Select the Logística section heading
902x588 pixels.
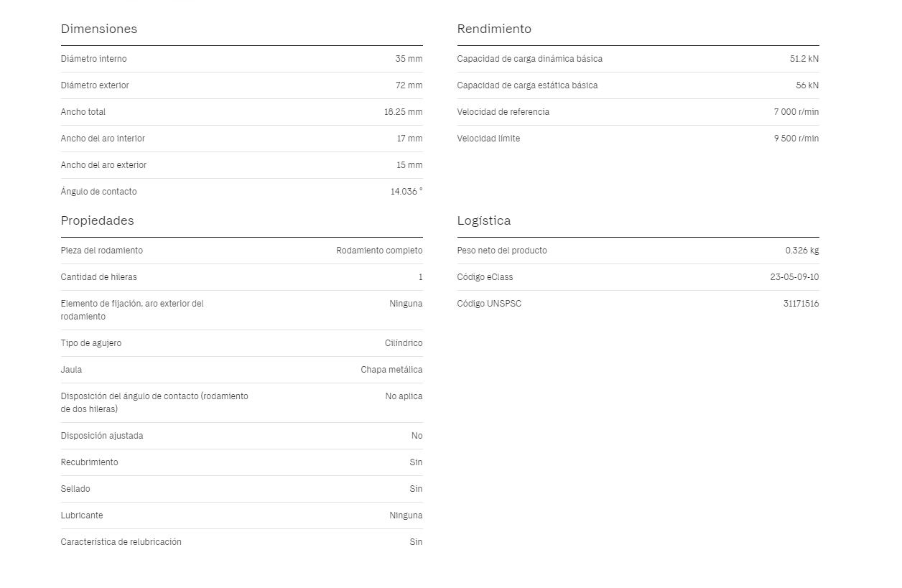(484, 220)
